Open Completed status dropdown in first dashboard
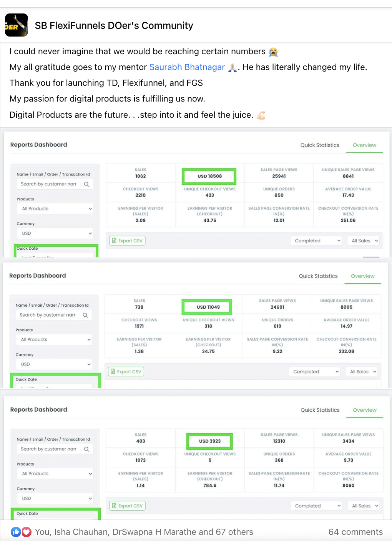The height and width of the screenshot is (541, 392). [x=316, y=241]
